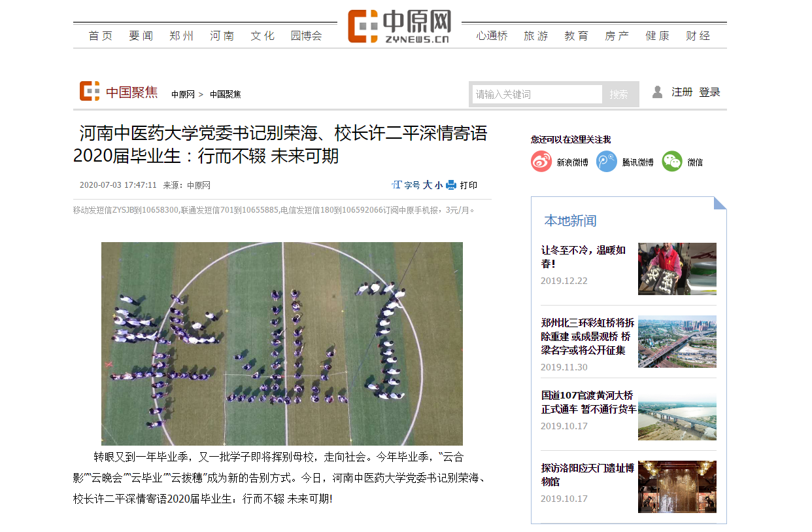Click the 搜索 search button
Screen dimensions: 812x532
click(619, 94)
